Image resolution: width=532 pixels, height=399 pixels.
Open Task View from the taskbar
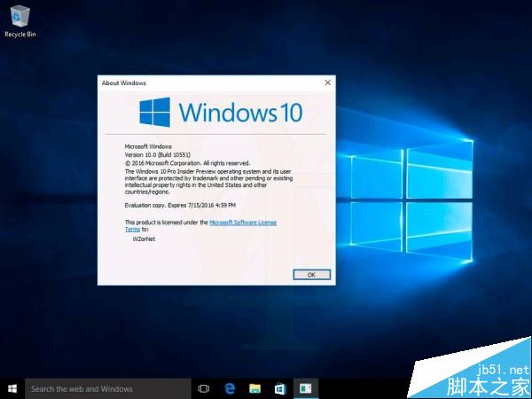(x=203, y=388)
